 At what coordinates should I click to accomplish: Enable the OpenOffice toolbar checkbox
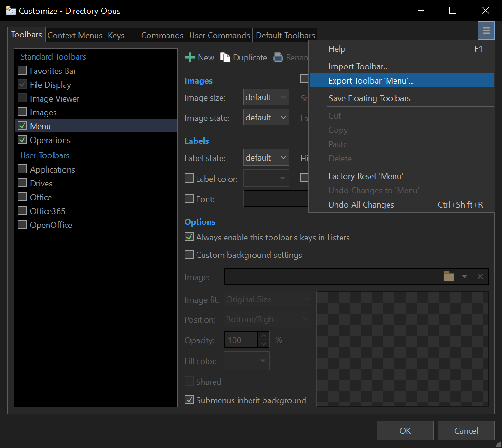click(22, 224)
